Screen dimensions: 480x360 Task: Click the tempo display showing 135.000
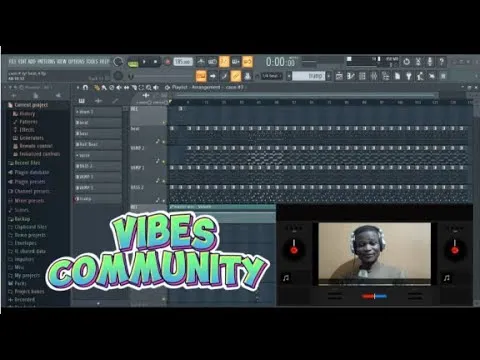pyautogui.click(x=183, y=62)
